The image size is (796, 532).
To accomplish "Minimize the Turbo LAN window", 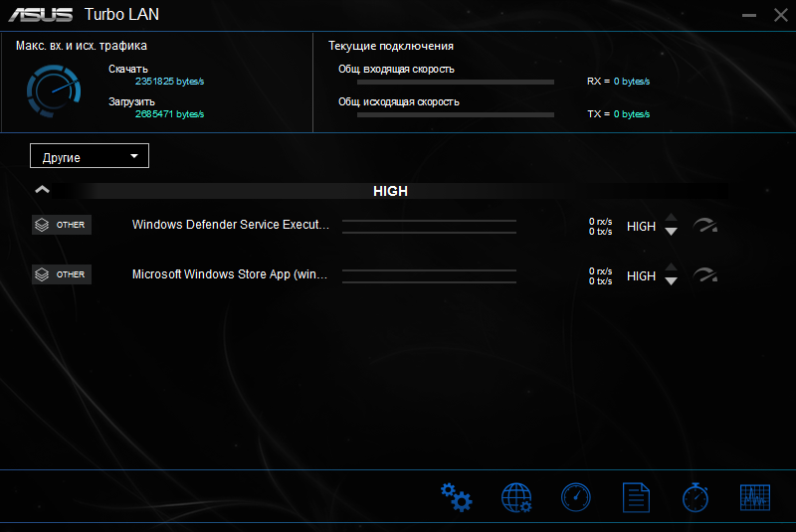I will point(749,15).
